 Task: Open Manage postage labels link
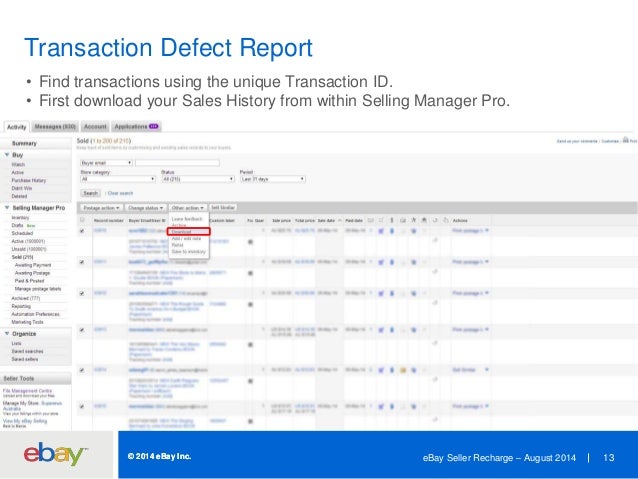[38, 289]
